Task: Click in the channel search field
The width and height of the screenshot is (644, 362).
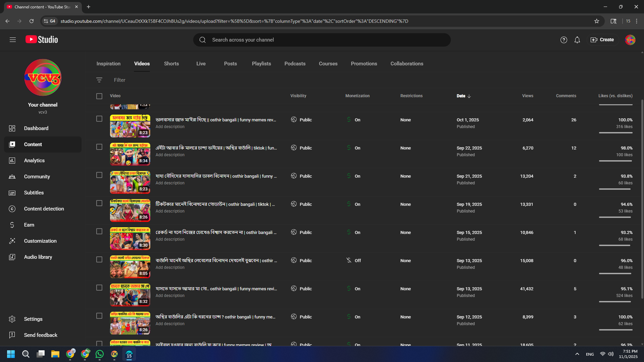Action: 322,40
